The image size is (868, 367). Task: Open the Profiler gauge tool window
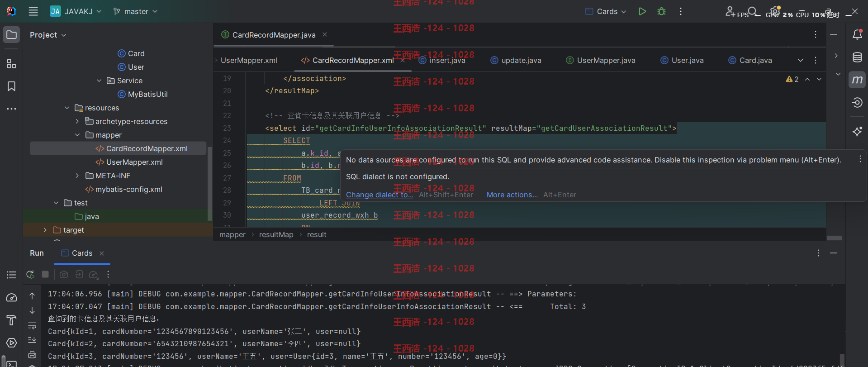click(12, 298)
